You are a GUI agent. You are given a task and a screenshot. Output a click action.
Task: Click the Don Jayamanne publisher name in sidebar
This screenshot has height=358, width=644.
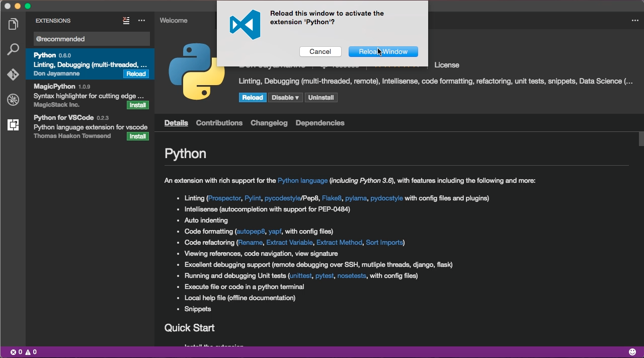(x=56, y=74)
